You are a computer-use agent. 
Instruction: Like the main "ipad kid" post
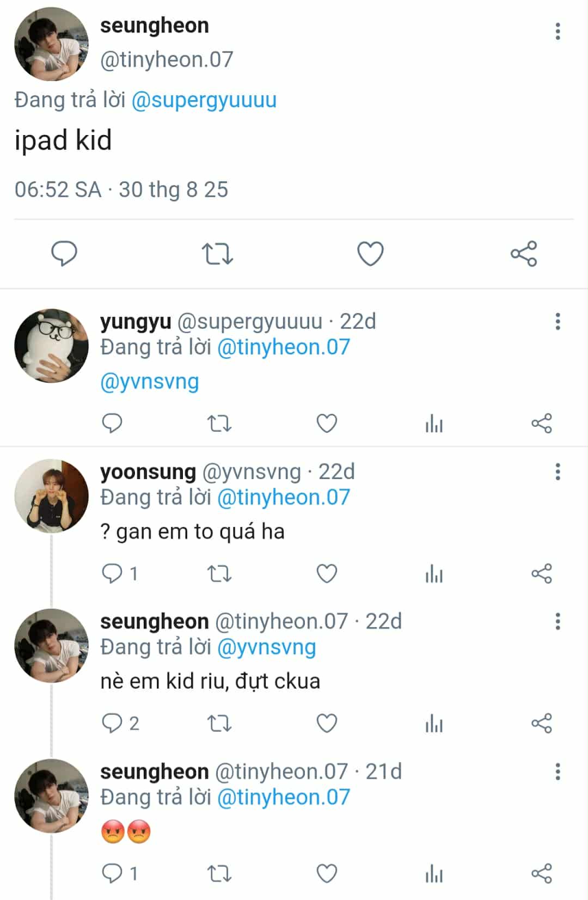tap(370, 254)
